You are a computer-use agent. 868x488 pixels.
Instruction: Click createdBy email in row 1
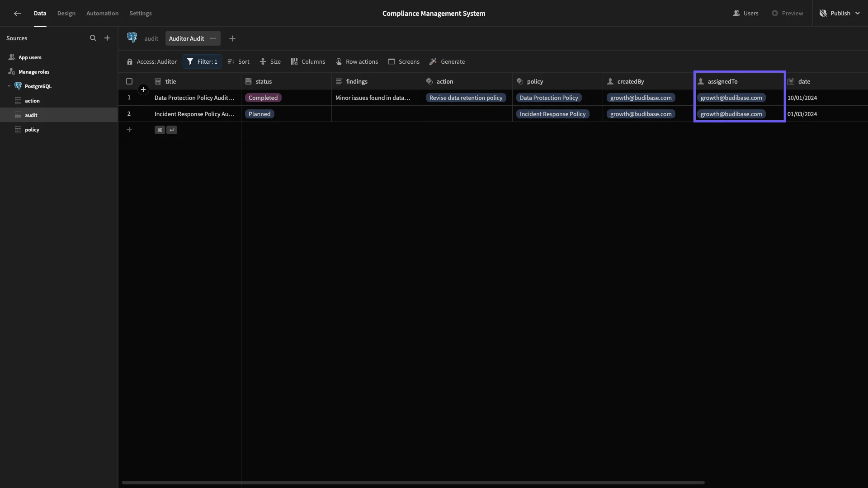click(641, 98)
